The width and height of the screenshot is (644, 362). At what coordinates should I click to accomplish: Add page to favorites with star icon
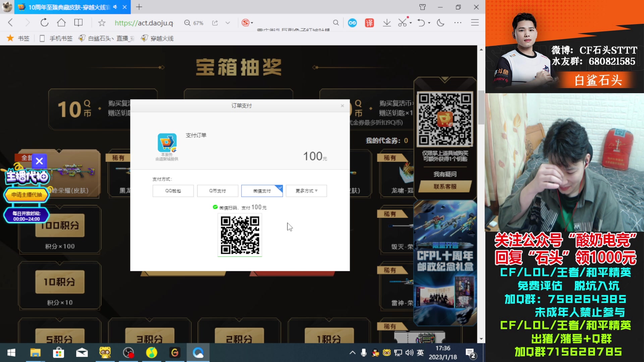click(102, 23)
